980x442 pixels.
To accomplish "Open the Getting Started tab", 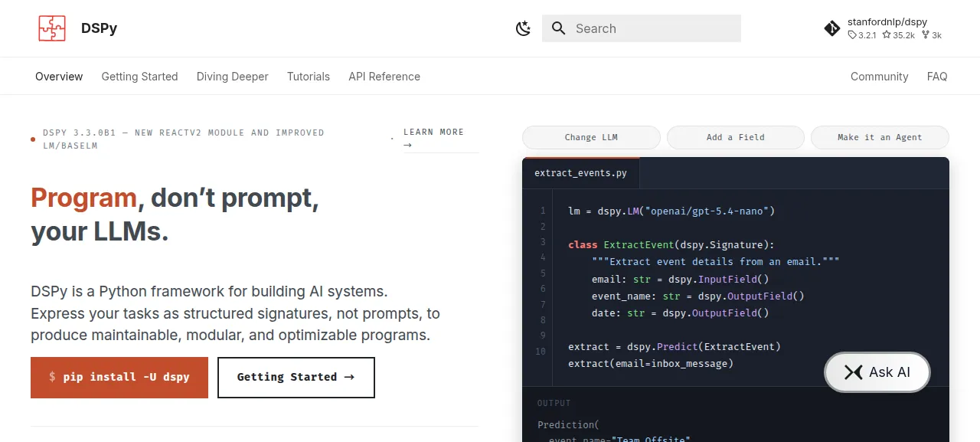I will 139,77.
